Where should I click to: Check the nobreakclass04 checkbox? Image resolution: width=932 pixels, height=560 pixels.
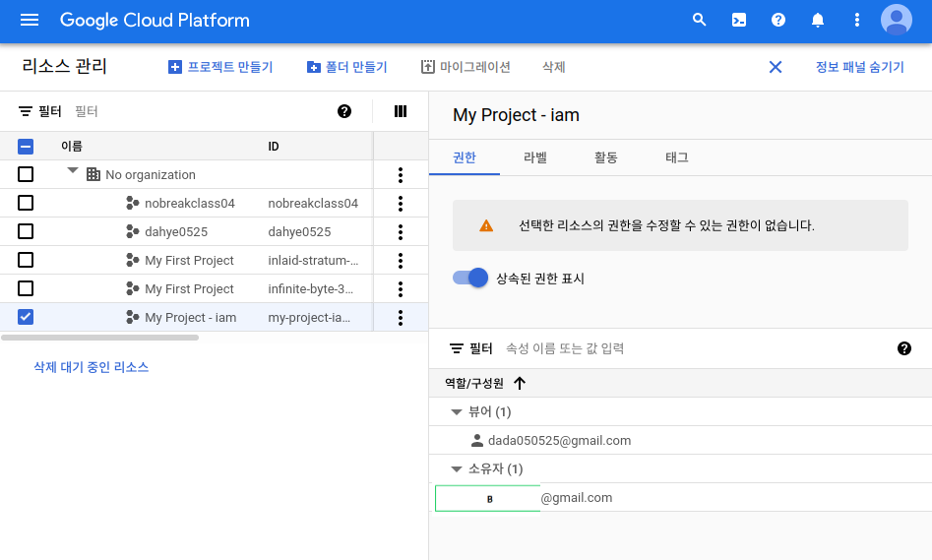26,203
